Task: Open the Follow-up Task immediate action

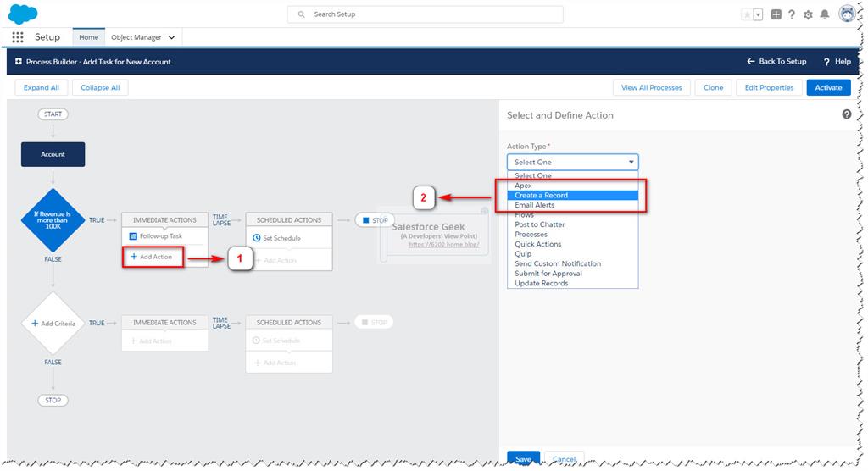Action: [160, 236]
